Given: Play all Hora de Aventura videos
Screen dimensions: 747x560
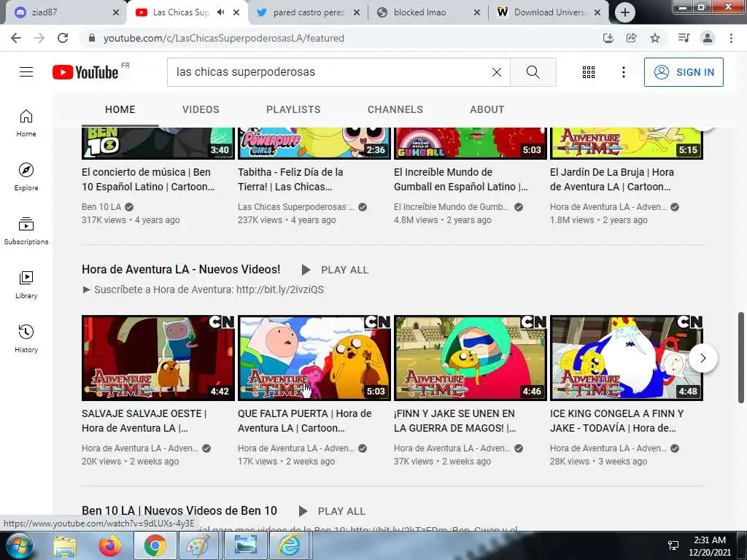Looking at the screenshot, I should tap(335, 270).
